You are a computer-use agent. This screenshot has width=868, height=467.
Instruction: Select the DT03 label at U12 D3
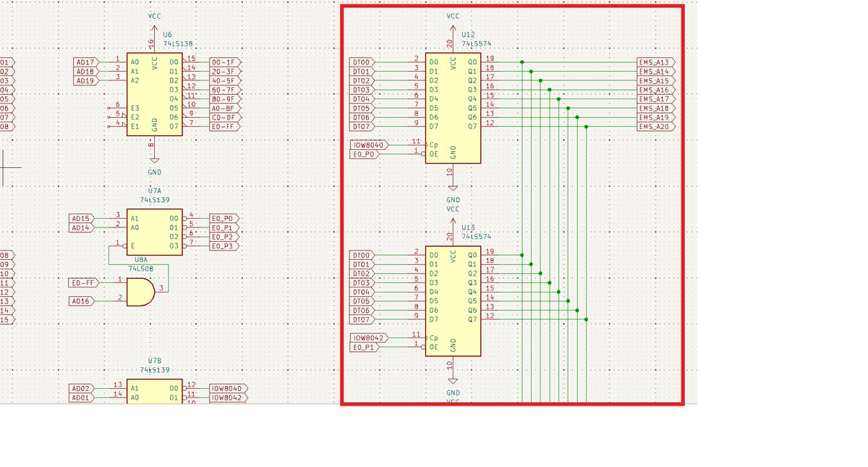(362, 90)
